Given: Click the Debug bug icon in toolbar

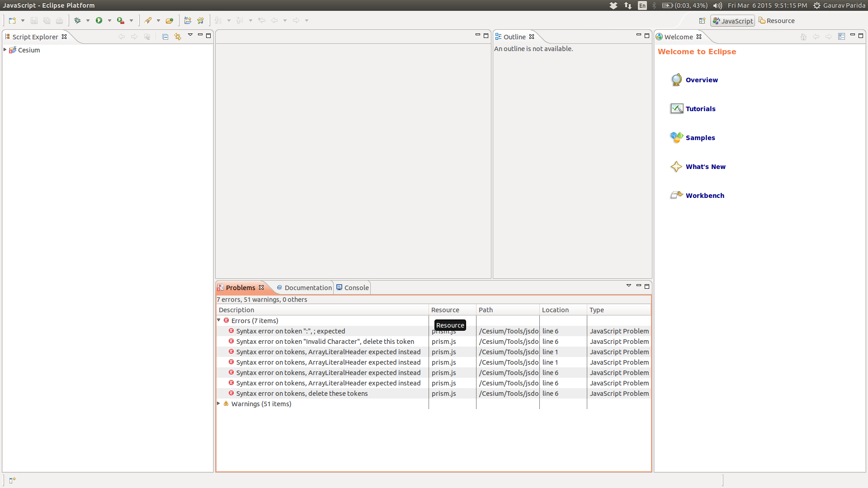Looking at the screenshot, I should tap(77, 20).
